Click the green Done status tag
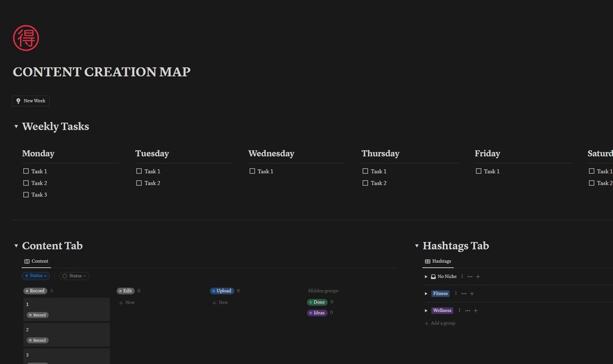The height and width of the screenshot is (364, 613). tap(317, 302)
